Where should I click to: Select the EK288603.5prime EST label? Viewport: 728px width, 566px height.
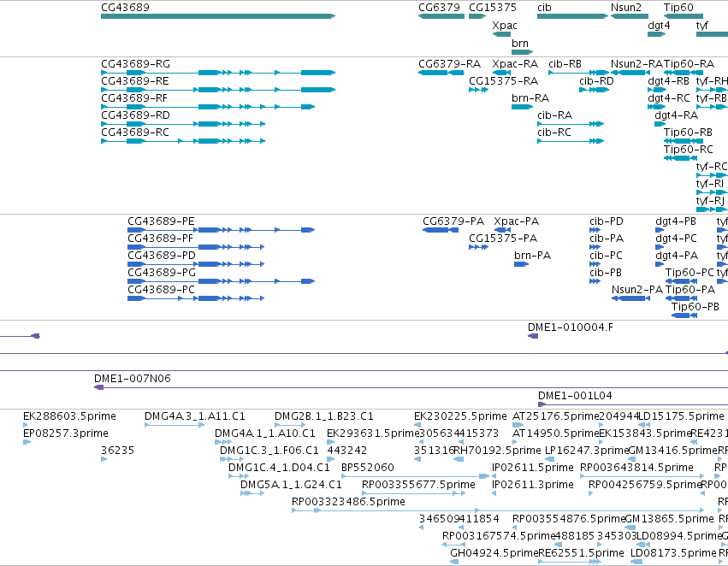point(69,416)
